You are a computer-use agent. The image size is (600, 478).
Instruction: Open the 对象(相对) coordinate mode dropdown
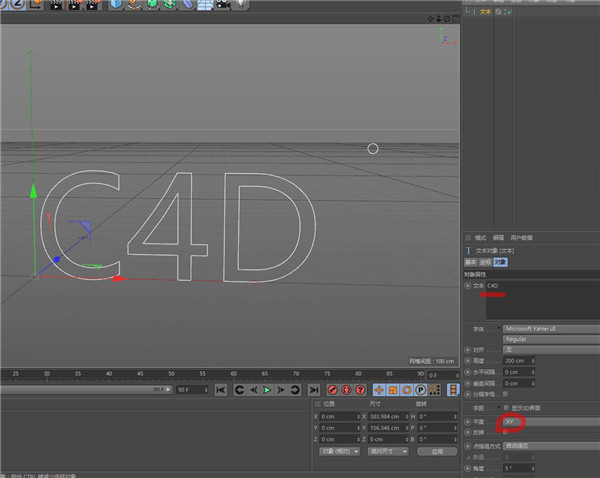tap(339, 452)
